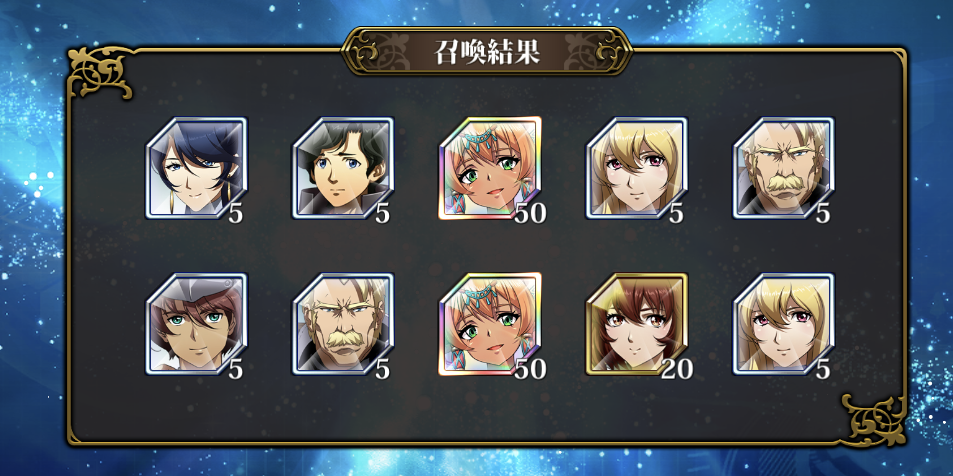
Task: Select the brown-haired capped boy portrait
Action: 196,323
